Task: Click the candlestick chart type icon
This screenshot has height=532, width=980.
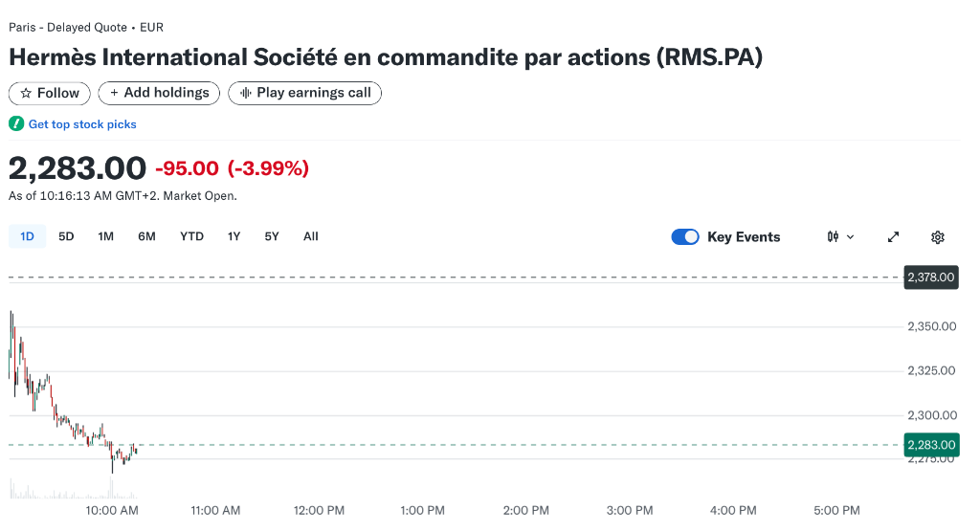Action: tap(833, 237)
